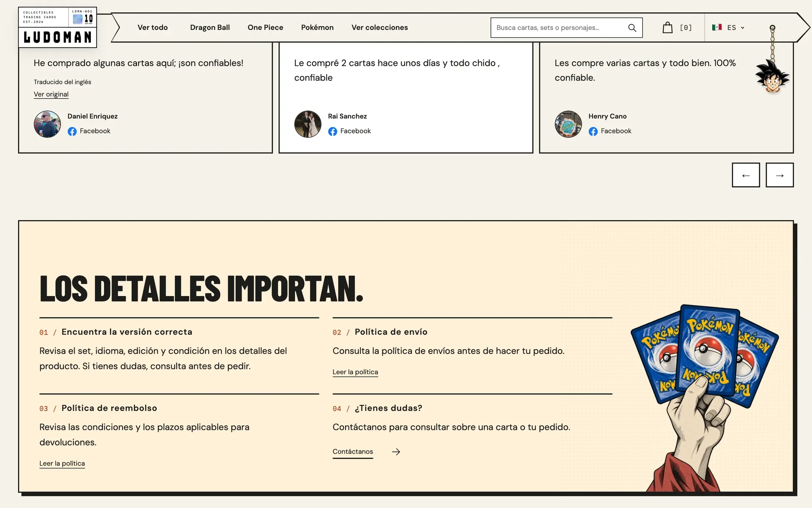Click the arrow next to Contáctanos
This screenshot has width=812, height=508.
[396, 452]
